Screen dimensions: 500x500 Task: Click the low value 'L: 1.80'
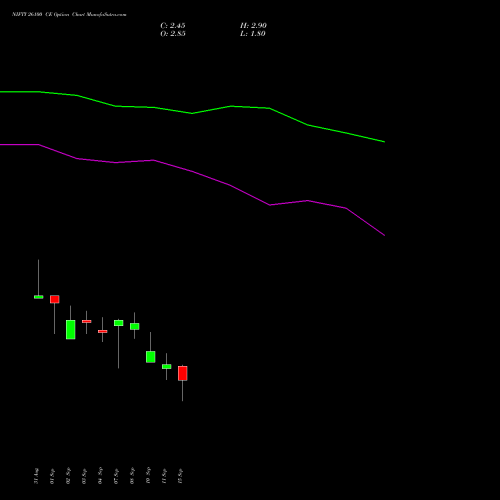coord(253,34)
